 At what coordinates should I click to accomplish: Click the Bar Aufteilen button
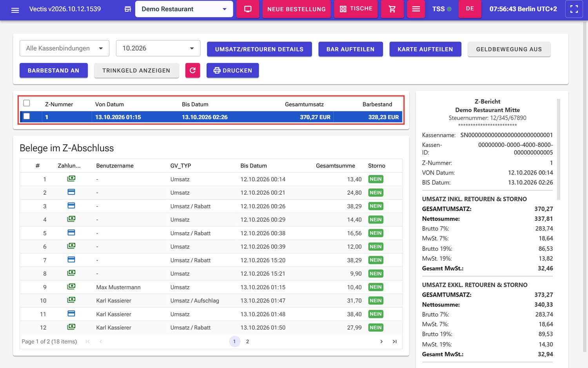pyautogui.click(x=350, y=49)
